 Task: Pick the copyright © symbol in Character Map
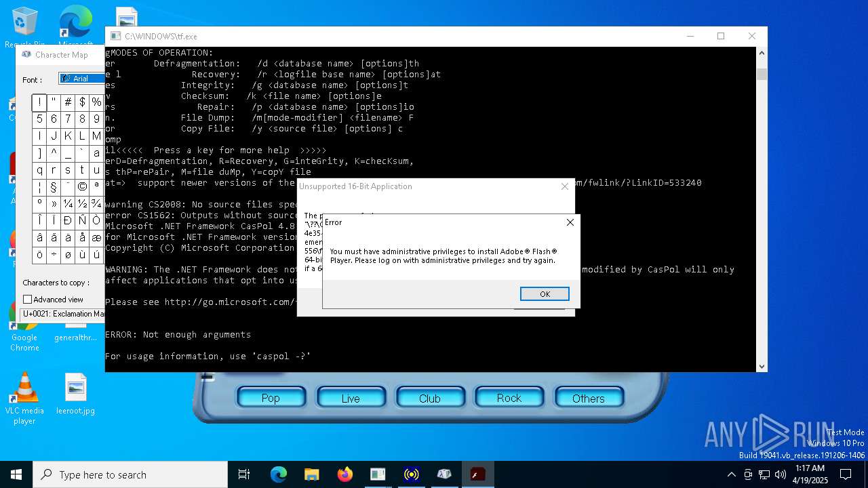(82, 187)
